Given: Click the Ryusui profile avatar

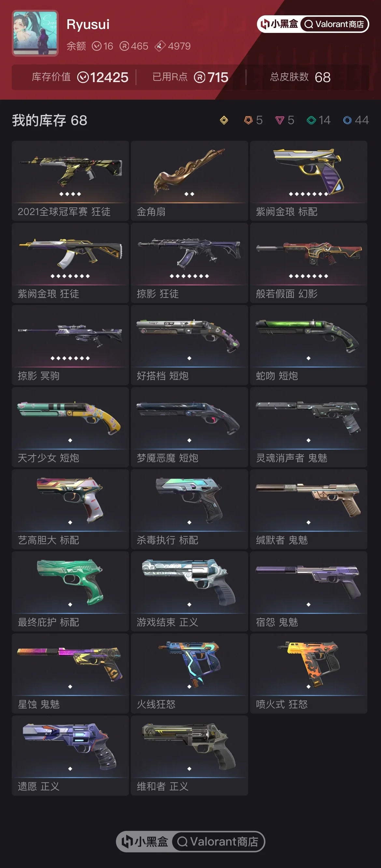Looking at the screenshot, I should click(35, 33).
